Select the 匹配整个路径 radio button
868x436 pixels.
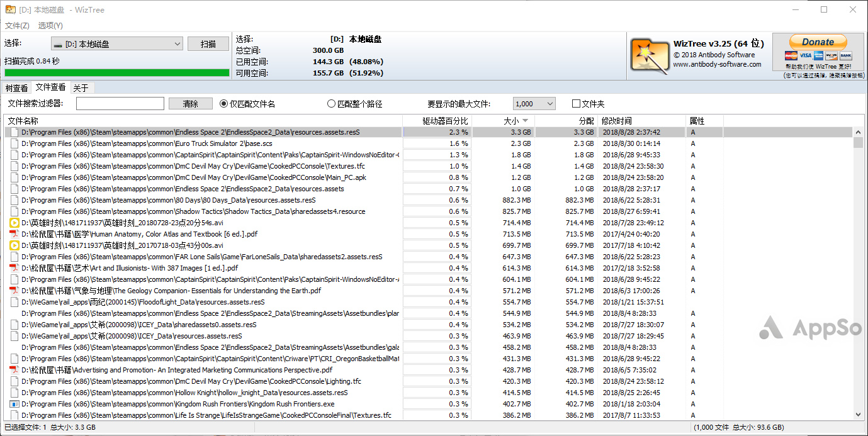(x=332, y=104)
